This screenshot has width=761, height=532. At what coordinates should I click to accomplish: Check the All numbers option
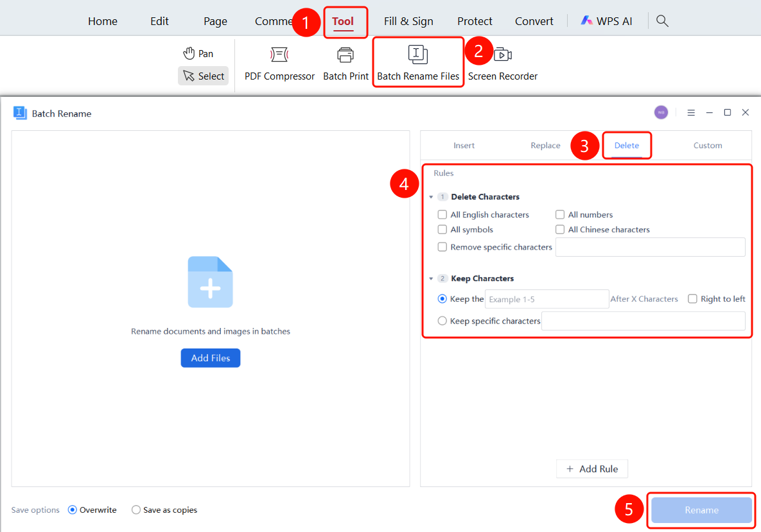[560, 214]
